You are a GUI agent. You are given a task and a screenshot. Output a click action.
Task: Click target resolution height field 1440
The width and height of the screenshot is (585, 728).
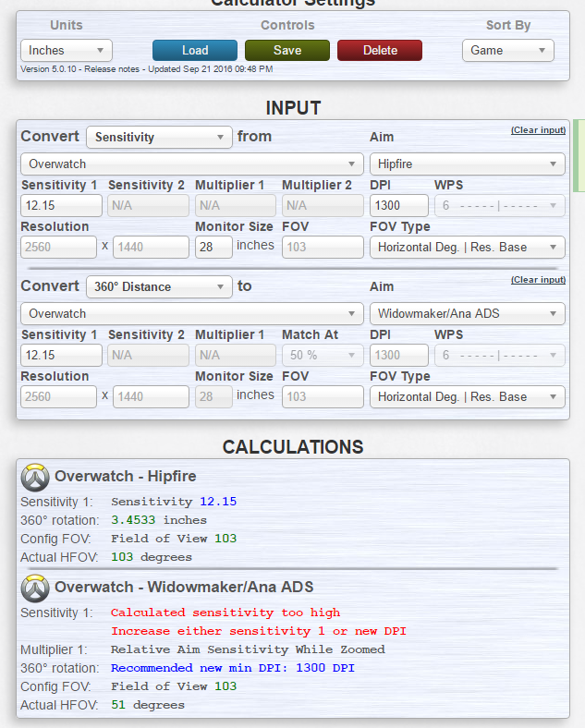[x=151, y=396]
